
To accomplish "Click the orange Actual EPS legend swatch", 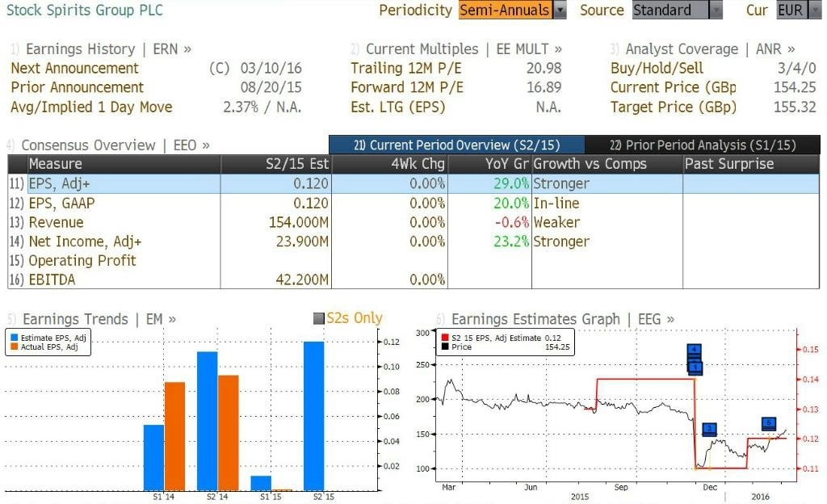I will 15,346.
